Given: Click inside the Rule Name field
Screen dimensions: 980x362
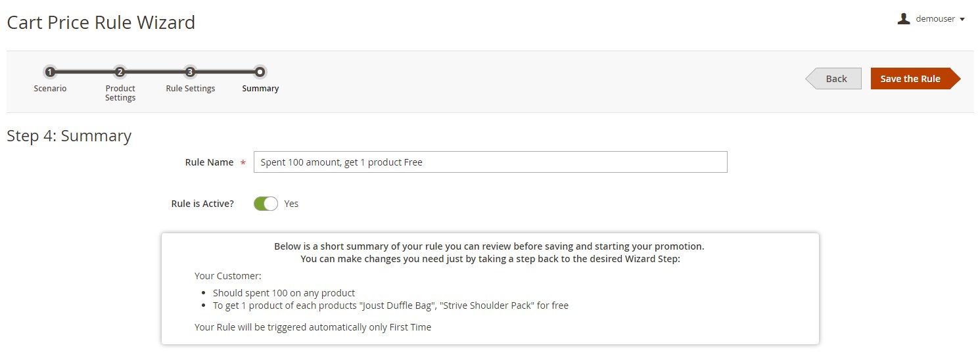Looking at the screenshot, I should click(490, 162).
